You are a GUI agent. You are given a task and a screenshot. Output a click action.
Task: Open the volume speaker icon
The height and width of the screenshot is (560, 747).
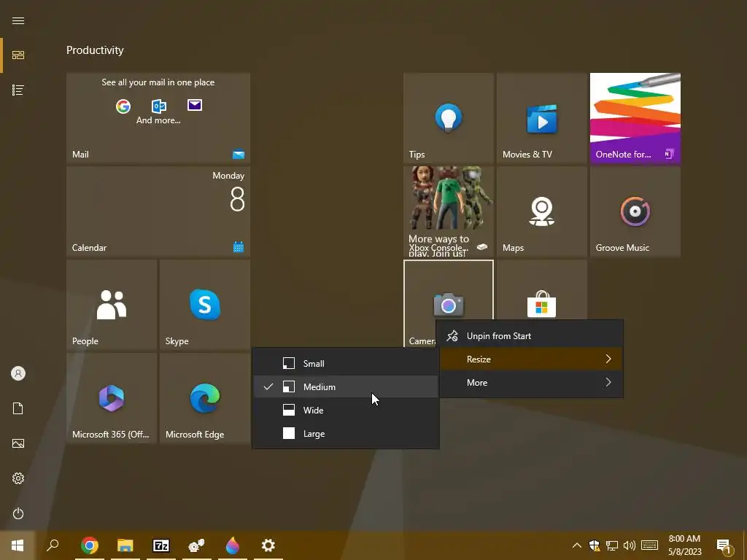[630, 545]
